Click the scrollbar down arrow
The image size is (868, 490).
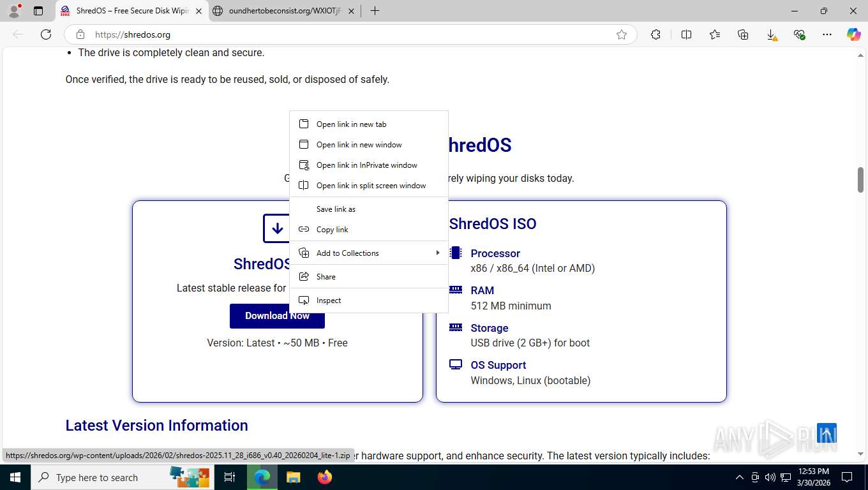860,454
